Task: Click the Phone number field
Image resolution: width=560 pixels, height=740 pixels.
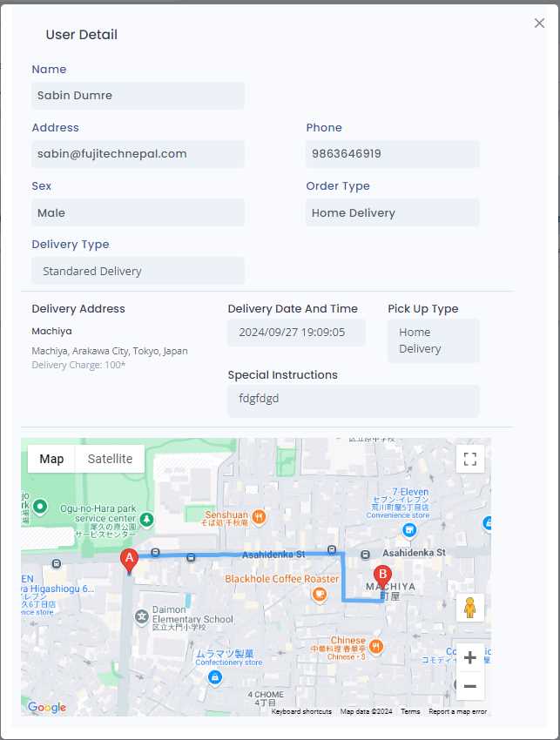Action: click(393, 154)
